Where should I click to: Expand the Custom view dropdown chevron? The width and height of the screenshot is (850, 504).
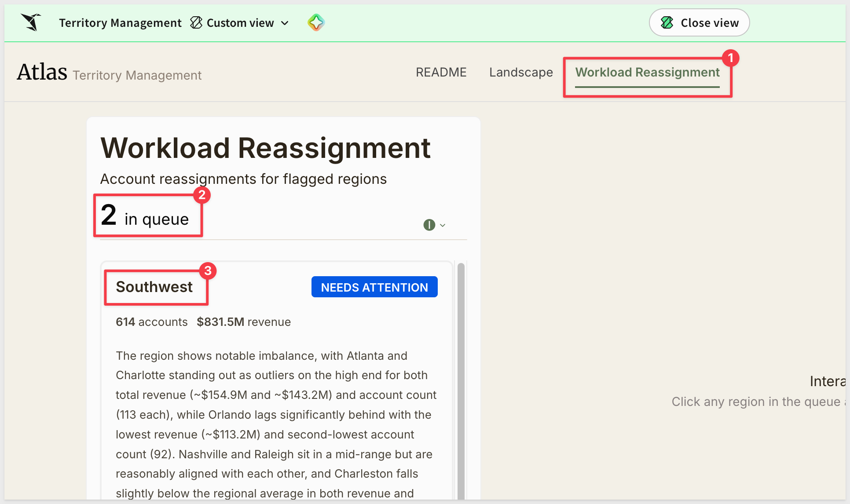(x=285, y=23)
